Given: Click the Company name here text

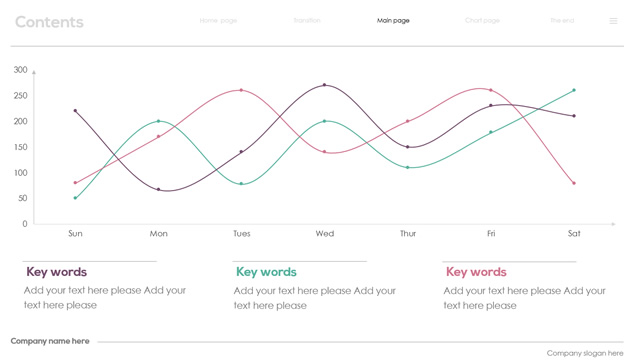Looking at the screenshot, I should (x=50, y=341).
